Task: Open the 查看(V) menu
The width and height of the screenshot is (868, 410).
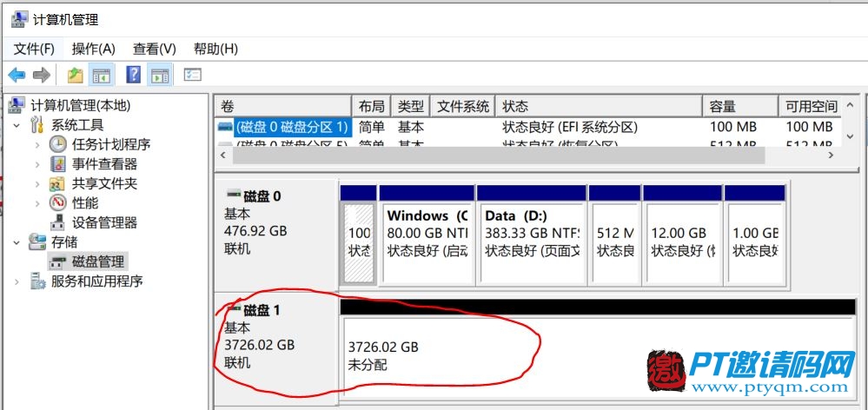Action: tap(155, 50)
